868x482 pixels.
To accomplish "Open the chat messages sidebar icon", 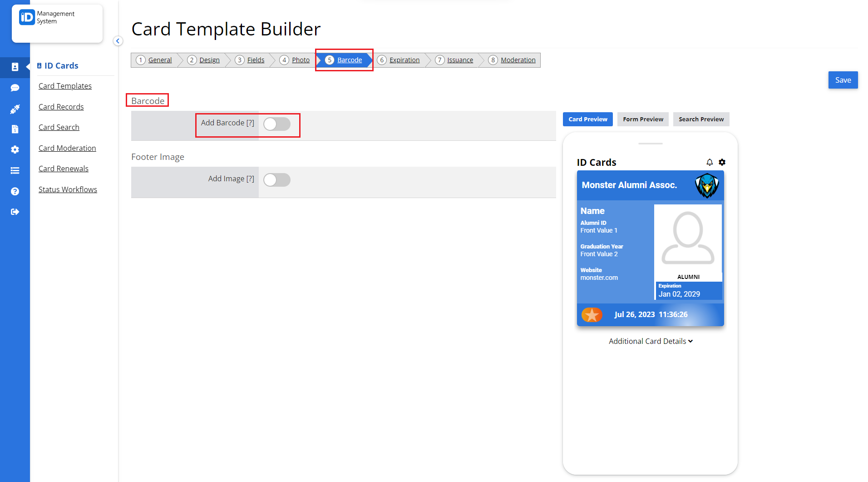I will 15,88.
